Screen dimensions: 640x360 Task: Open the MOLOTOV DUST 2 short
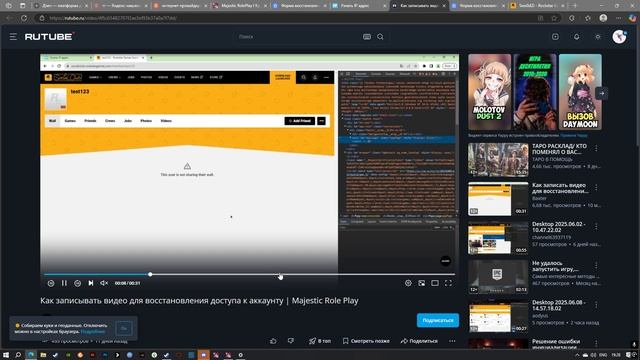[x=489, y=92]
